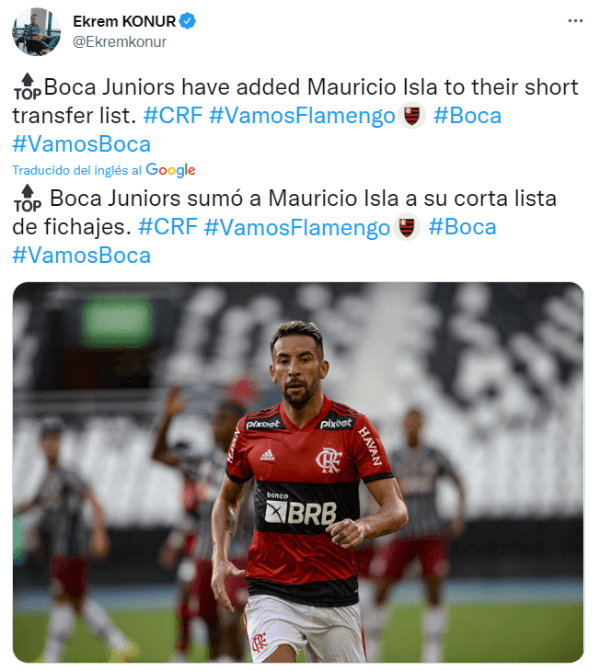Open the attached Mauricio Isla Flamengo photo
The image size is (600, 671).
coord(298,472)
